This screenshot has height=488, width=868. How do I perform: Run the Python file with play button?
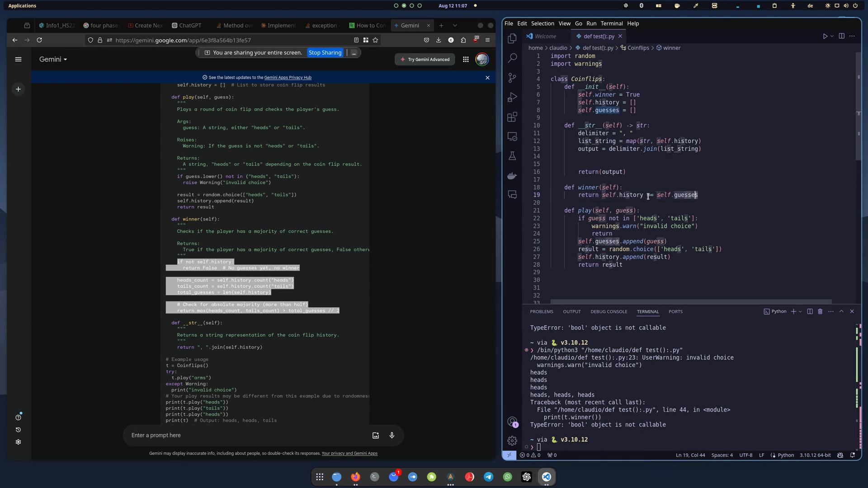[x=825, y=36]
